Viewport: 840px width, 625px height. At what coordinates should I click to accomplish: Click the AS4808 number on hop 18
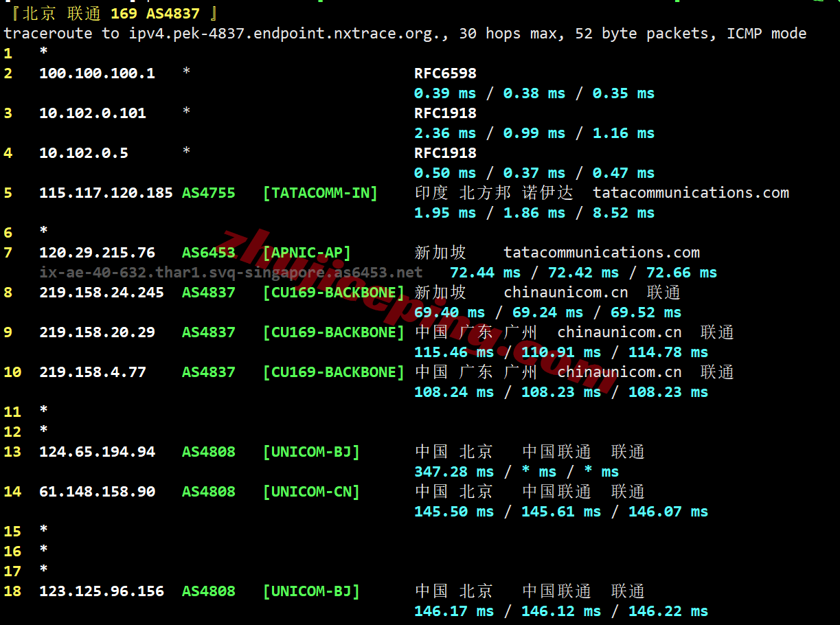coord(209,591)
